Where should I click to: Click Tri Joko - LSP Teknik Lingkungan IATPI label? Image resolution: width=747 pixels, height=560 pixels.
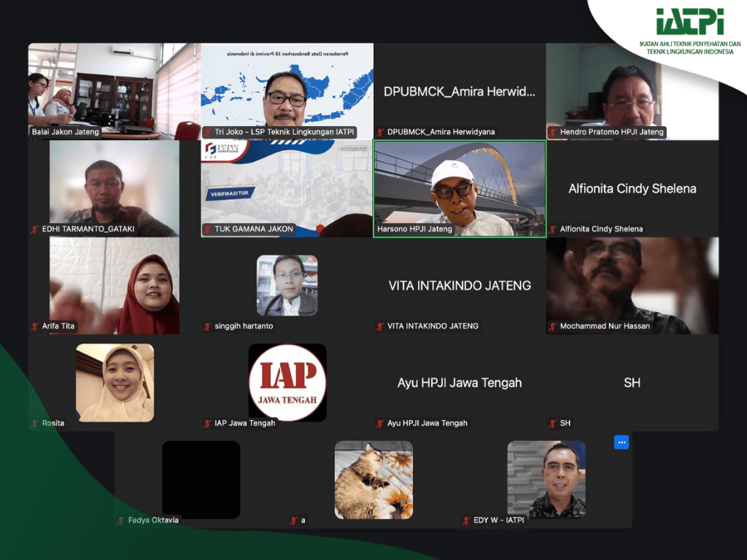(x=285, y=132)
